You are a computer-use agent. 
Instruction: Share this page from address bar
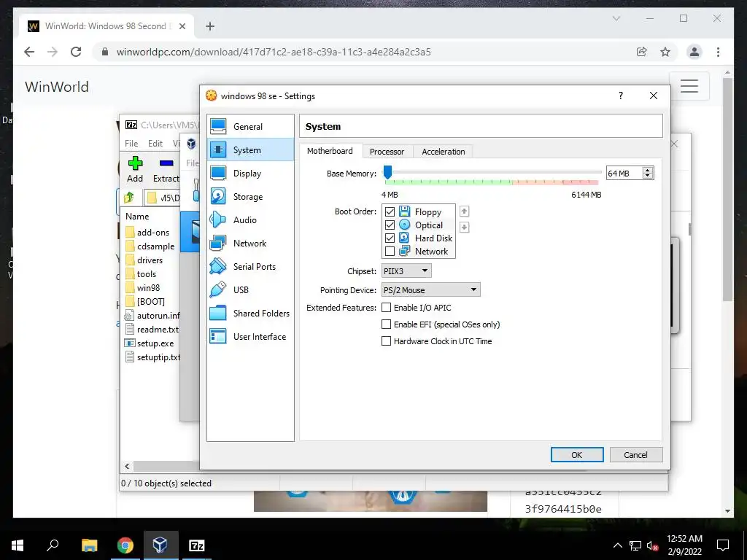[x=642, y=52]
